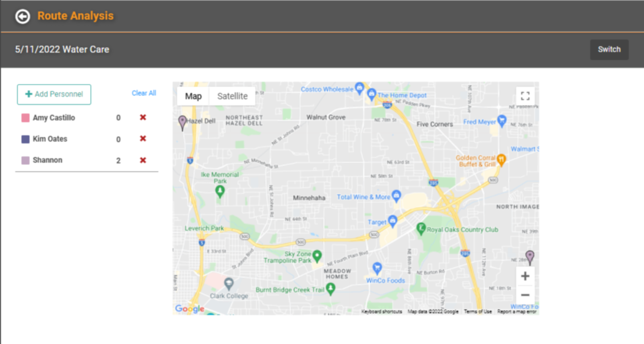Select the Sky Zone Trampoline Park marker
The width and height of the screenshot is (644, 344).
pyautogui.click(x=317, y=255)
